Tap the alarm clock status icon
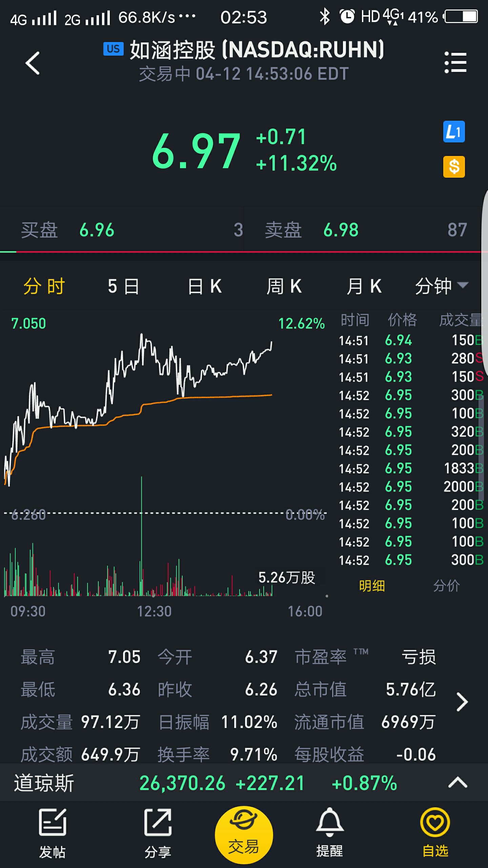 click(347, 16)
